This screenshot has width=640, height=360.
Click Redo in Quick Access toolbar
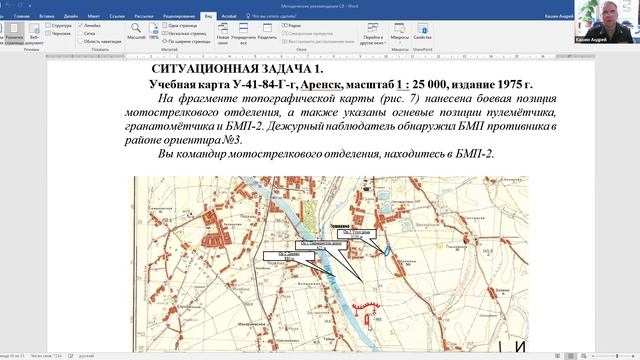pyautogui.click(x=20, y=5)
